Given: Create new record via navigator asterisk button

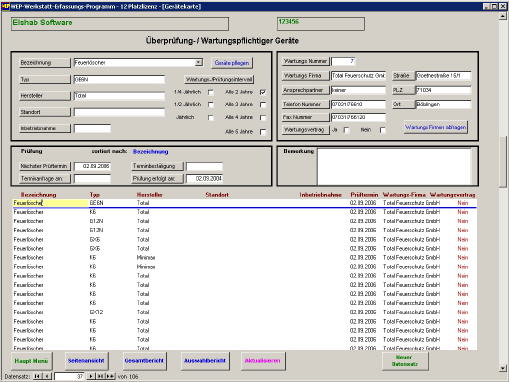Looking at the screenshot, I should pyautogui.click(x=110, y=376).
